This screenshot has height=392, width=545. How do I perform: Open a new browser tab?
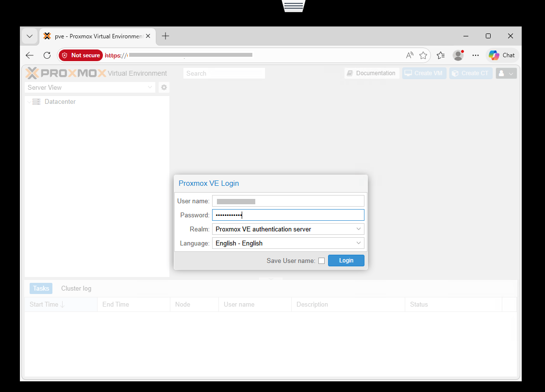165,36
